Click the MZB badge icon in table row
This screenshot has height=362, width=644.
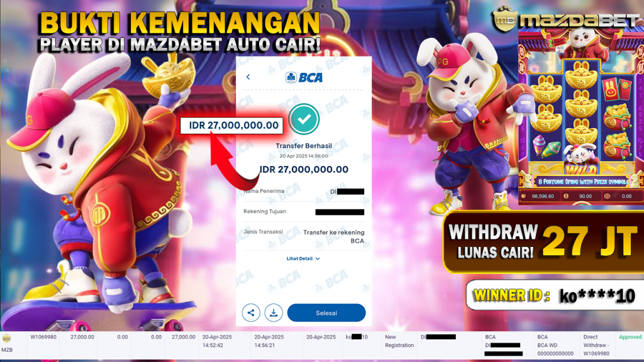(x=6, y=339)
